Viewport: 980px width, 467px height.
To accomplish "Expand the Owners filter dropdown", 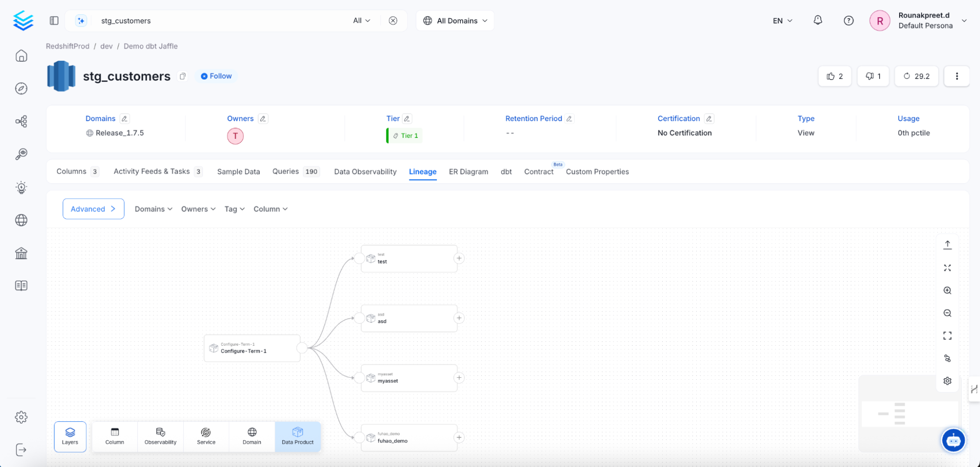I will 198,208.
